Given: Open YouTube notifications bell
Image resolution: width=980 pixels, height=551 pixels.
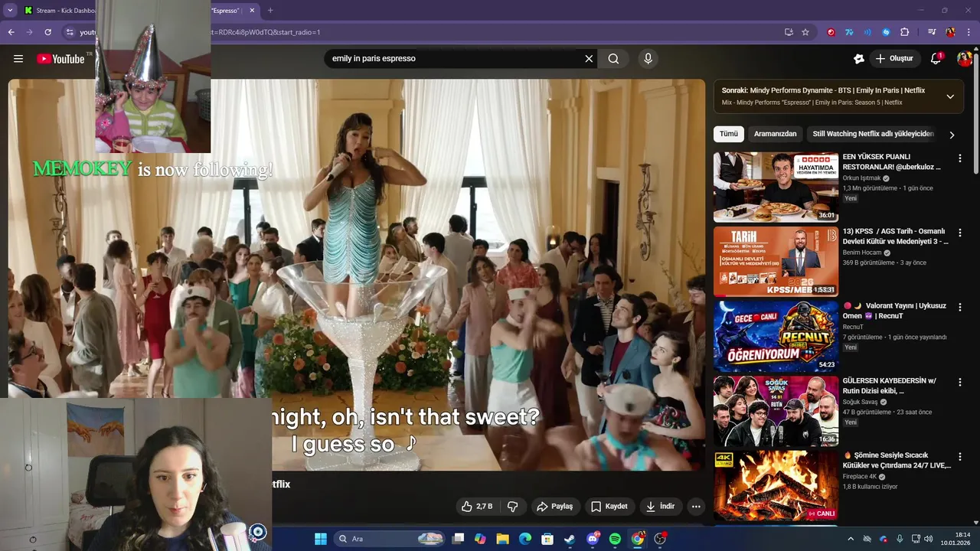Looking at the screenshot, I should 936,59.
